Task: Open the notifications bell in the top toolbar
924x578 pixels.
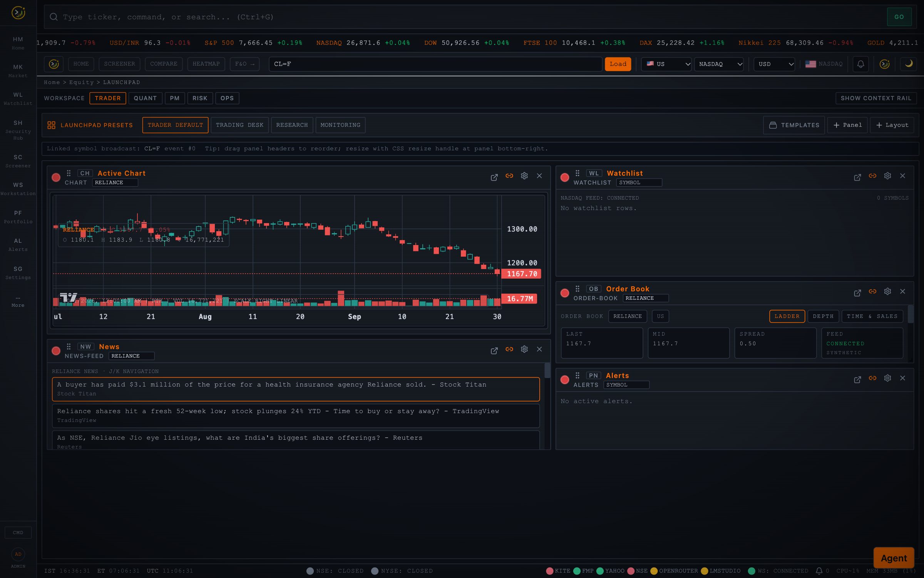Action: 860,64
